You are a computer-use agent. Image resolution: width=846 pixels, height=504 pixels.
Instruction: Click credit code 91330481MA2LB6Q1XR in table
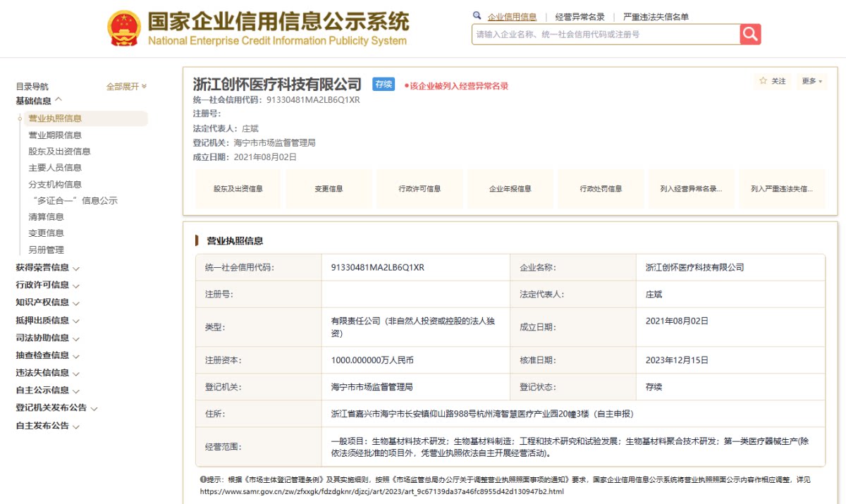pos(377,268)
